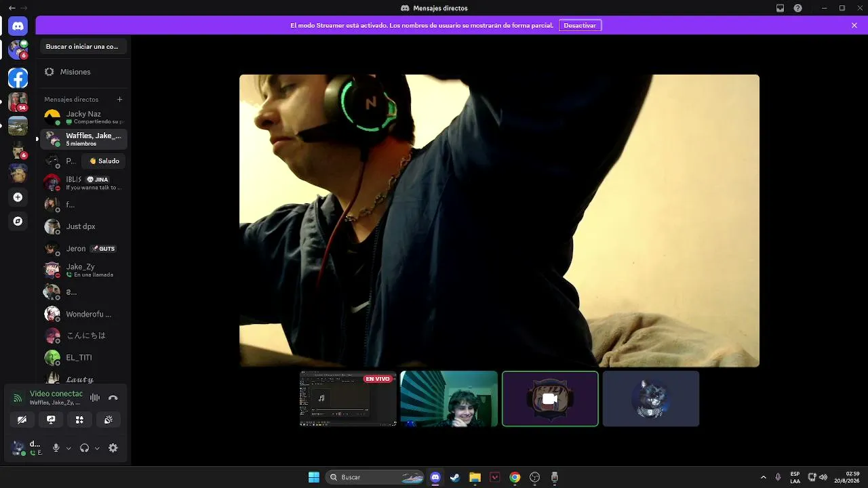Open the Discover compass icon in server list
This screenshot has height=488, width=868.
(x=18, y=221)
